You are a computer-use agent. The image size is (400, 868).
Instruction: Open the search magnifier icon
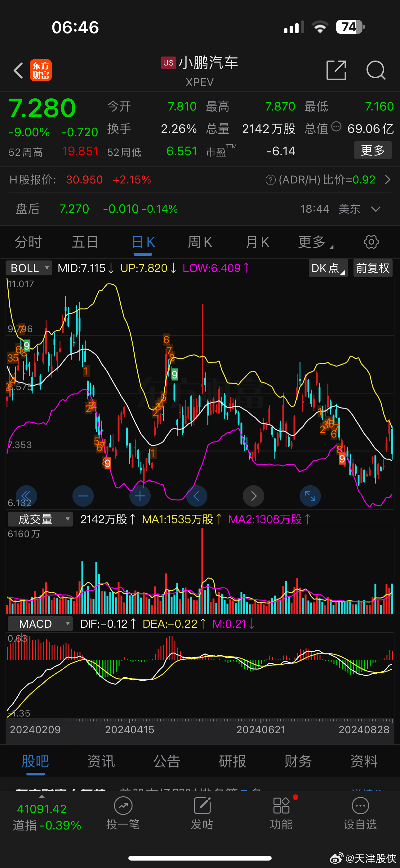[376, 70]
